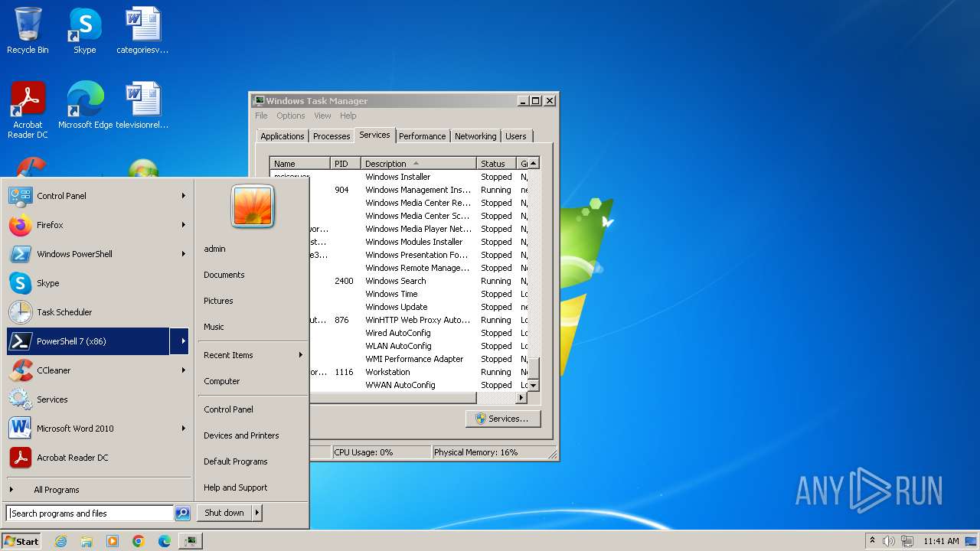This screenshot has width=980, height=551.
Task: Switch to Users tab in Task Manager
Action: coord(516,136)
